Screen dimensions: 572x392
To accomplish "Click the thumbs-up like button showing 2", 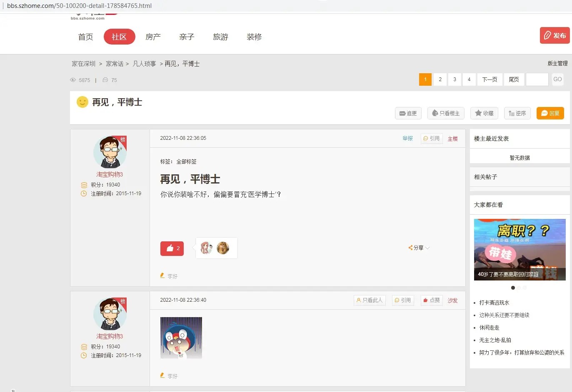I will click(172, 248).
